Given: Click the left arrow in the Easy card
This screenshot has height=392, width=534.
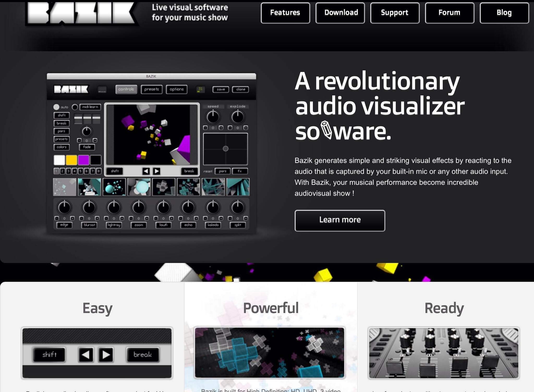Looking at the screenshot, I should tap(86, 355).
